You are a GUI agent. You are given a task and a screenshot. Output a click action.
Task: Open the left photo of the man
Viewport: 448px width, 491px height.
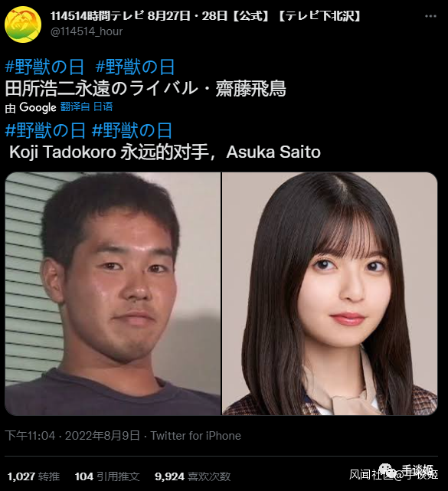(x=113, y=293)
